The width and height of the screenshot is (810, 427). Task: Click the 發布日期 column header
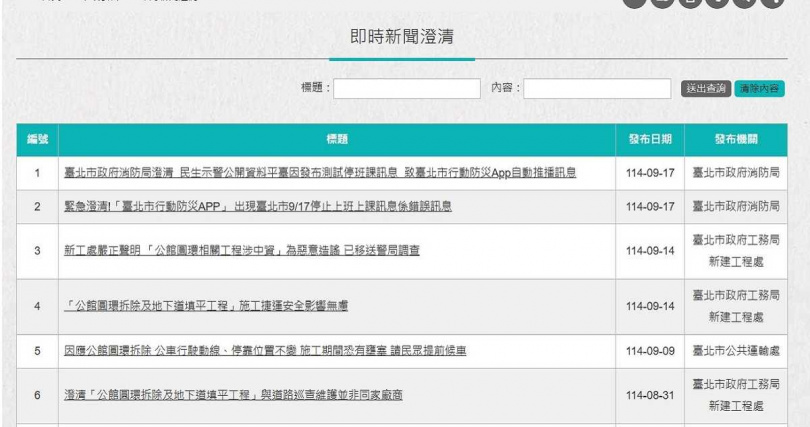[650, 139]
